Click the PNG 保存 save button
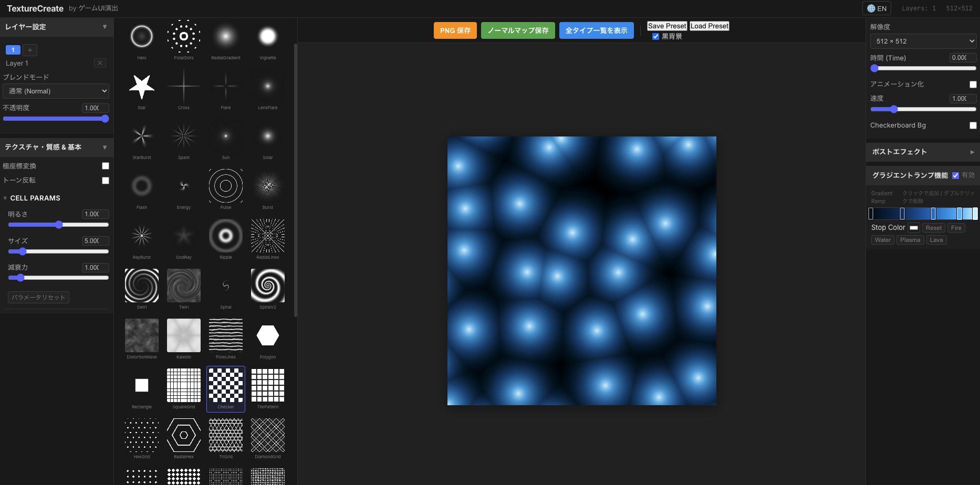980x485 pixels. [x=455, y=30]
